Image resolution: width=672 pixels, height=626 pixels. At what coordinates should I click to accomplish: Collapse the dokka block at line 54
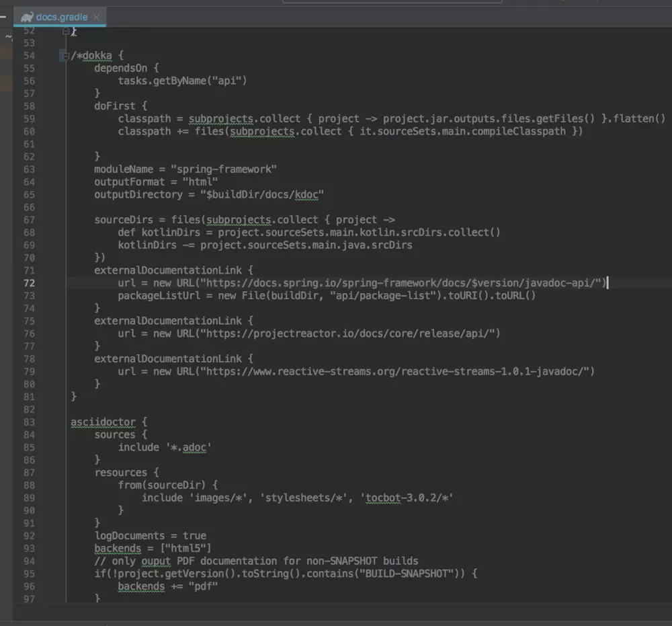66,56
